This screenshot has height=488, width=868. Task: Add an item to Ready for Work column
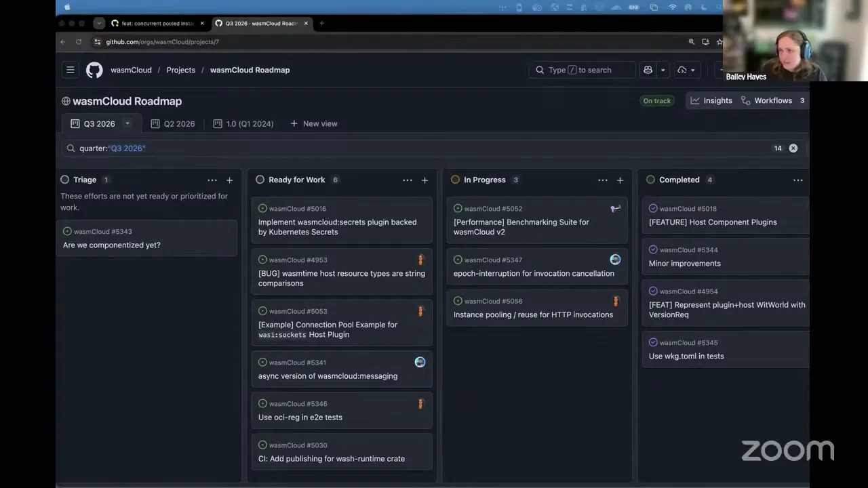[425, 180]
